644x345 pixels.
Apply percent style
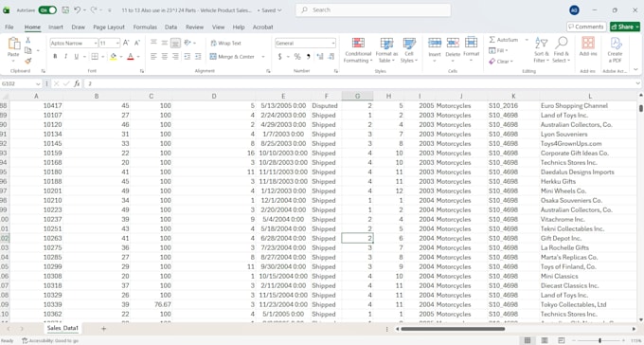(x=297, y=57)
